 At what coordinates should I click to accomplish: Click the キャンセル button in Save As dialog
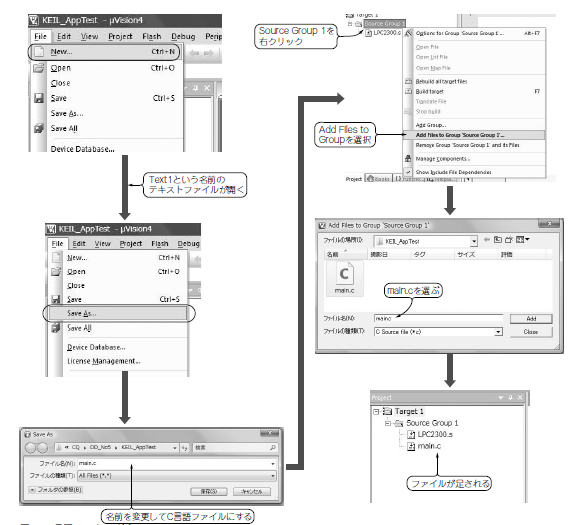(251, 491)
